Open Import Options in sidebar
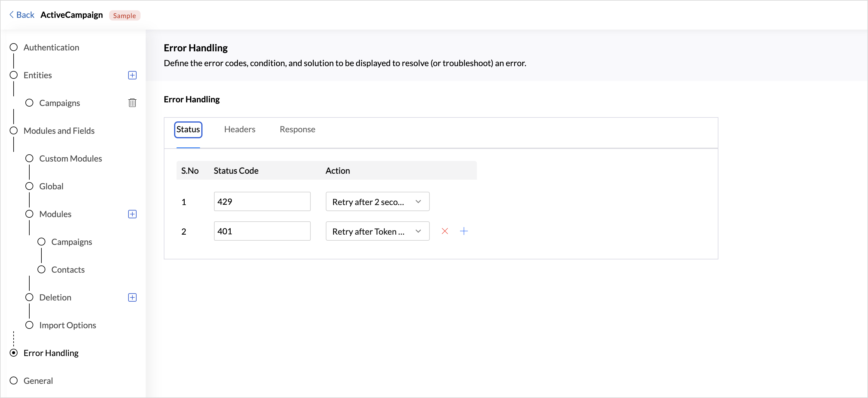The image size is (868, 398). pyautogui.click(x=67, y=325)
